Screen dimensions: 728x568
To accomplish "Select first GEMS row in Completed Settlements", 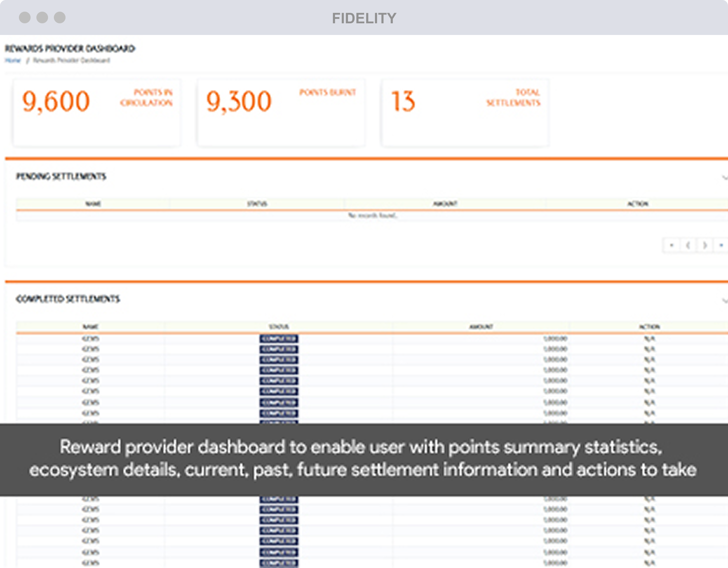I will (90, 339).
